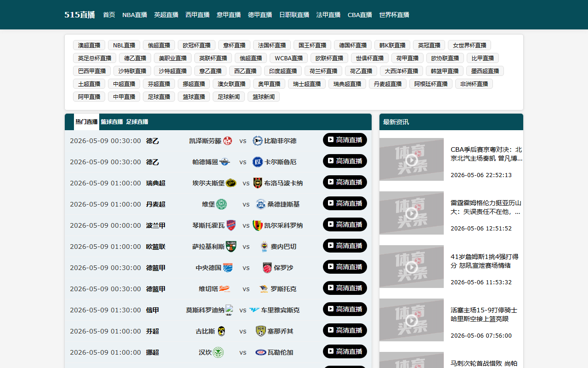Image resolution: width=588 pixels, height=368 pixels.
Task: Select the 篮球新闻 tag
Action: 264,97
